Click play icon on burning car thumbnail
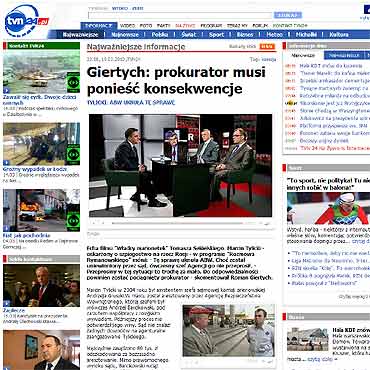The height and width of the screenshot is (370, 370). click(6, 229)
